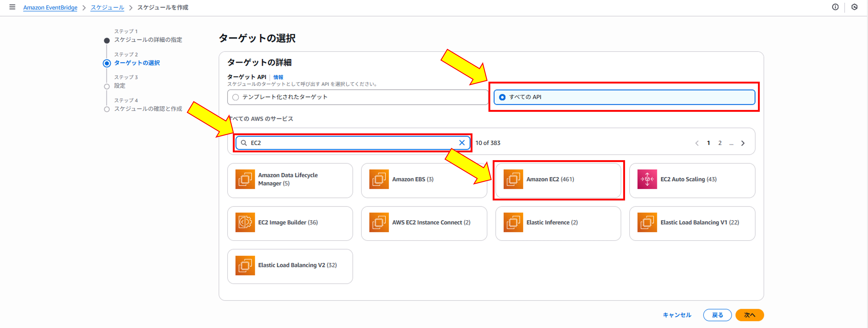Click the EC2 Image Builder icon
The image size is (868, 328).
tap(245, 222)
